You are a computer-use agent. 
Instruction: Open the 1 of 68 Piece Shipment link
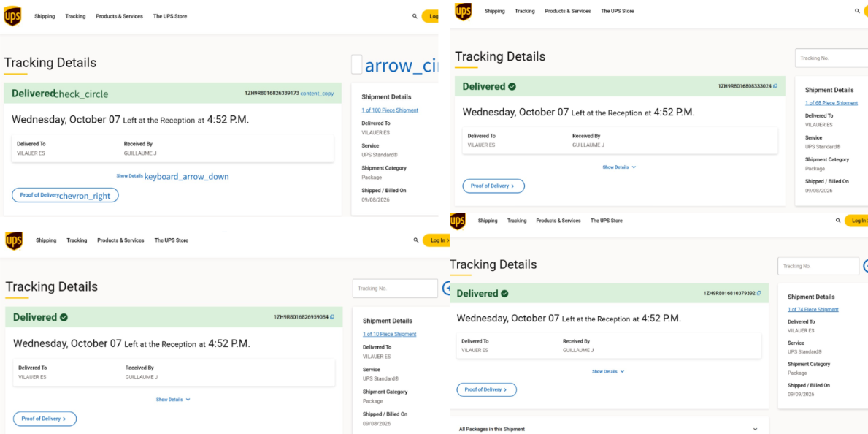[831, 103]
